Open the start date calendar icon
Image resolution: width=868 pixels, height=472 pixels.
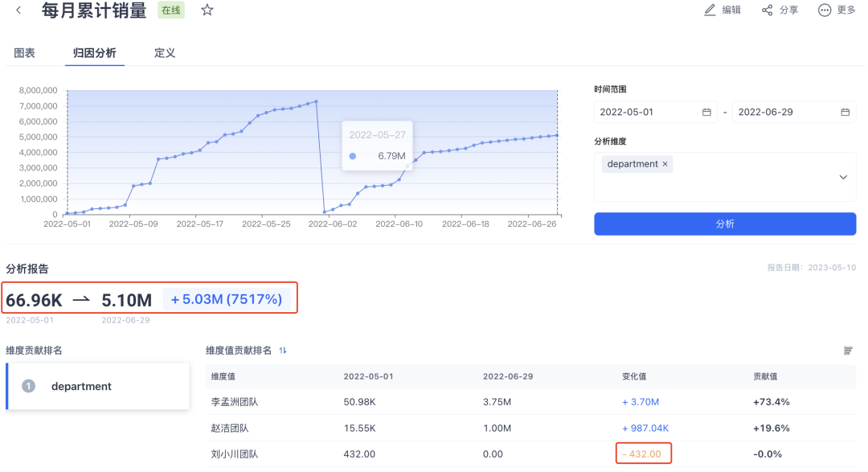pyautogui.click(x=706, y=113)
